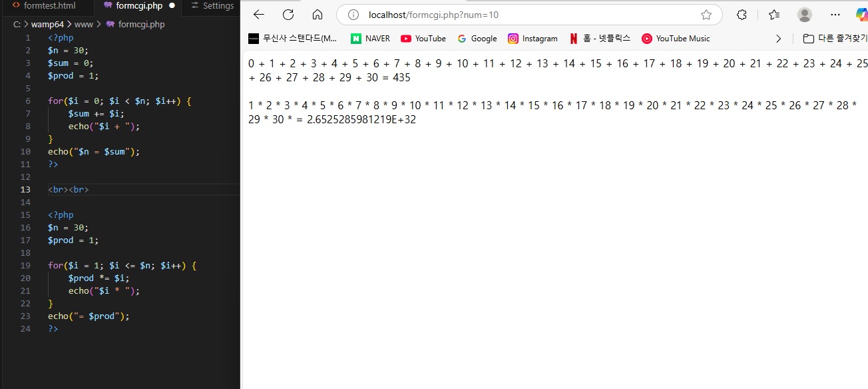868x389 pixels.
Task: Click the Edge profile avatar icon
Action: (x=804, y=14)
